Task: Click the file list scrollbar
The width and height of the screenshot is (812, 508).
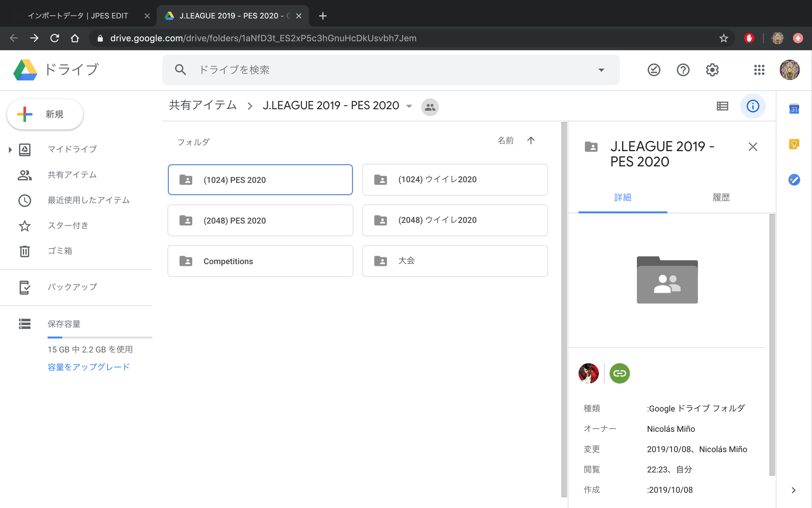Action: [x=564, y=309]
